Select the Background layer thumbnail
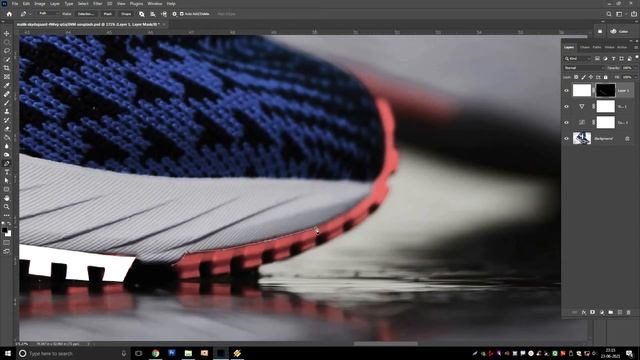640x360 pixels. [582, 138]
